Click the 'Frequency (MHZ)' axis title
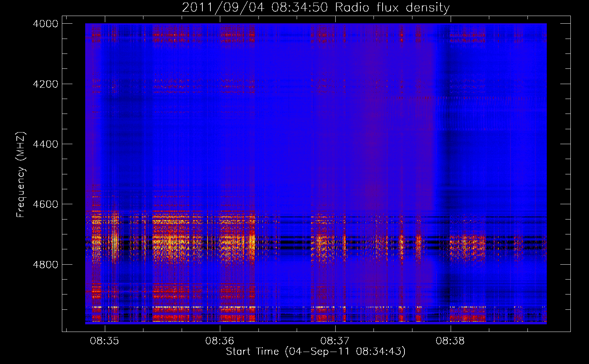Image resolution: width=589 pixels, height=364 pixels. pyautogui.click(x=21, y=175)
